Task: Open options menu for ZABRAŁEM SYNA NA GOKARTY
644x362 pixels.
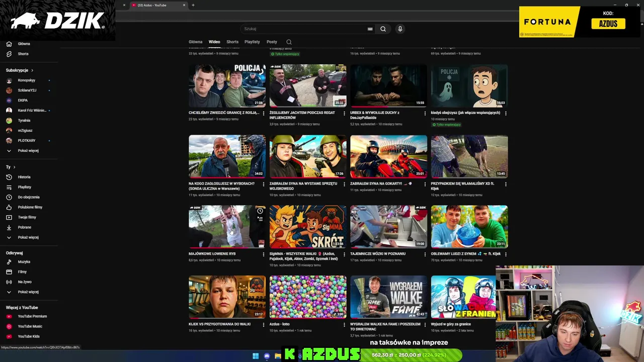Action: [x=425, y=184]
